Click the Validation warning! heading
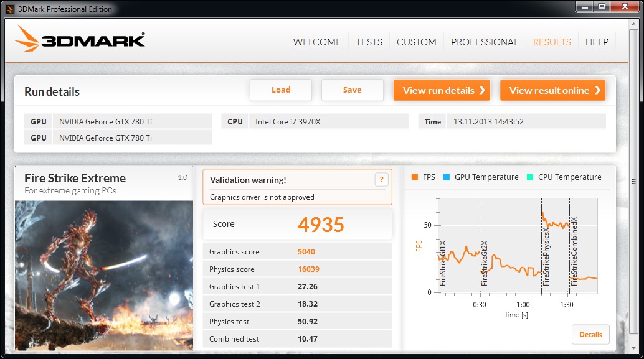Viewport: 644px width, 359px height. tap(248, 180)
